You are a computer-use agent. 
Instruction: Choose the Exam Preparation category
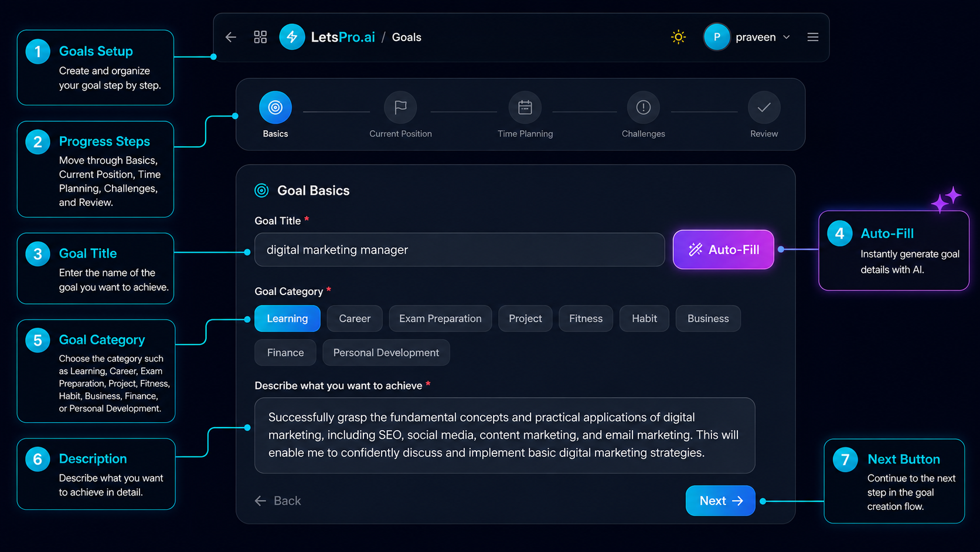(440, 319)
